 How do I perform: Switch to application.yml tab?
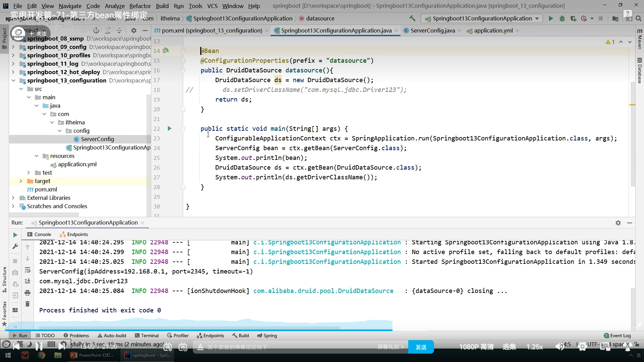pos(493,31)
